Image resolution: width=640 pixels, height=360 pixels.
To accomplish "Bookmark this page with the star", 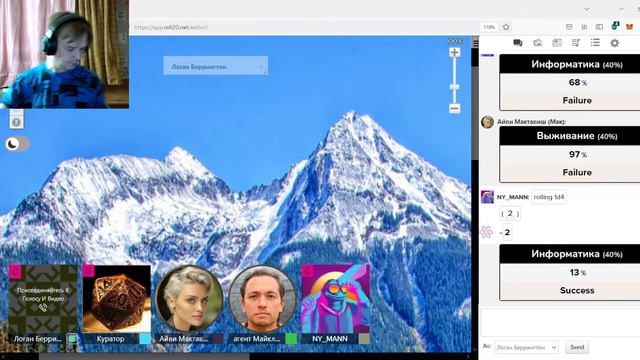I will point(506,27).
